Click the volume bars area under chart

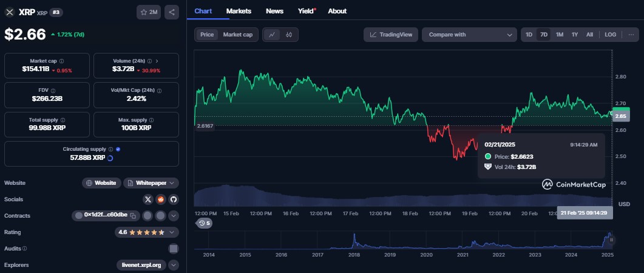pyautogui.click(x=402, y=196)
